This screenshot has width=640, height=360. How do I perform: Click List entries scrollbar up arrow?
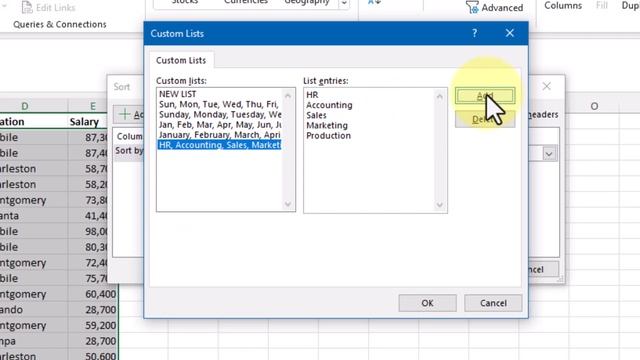click(440, 96)
